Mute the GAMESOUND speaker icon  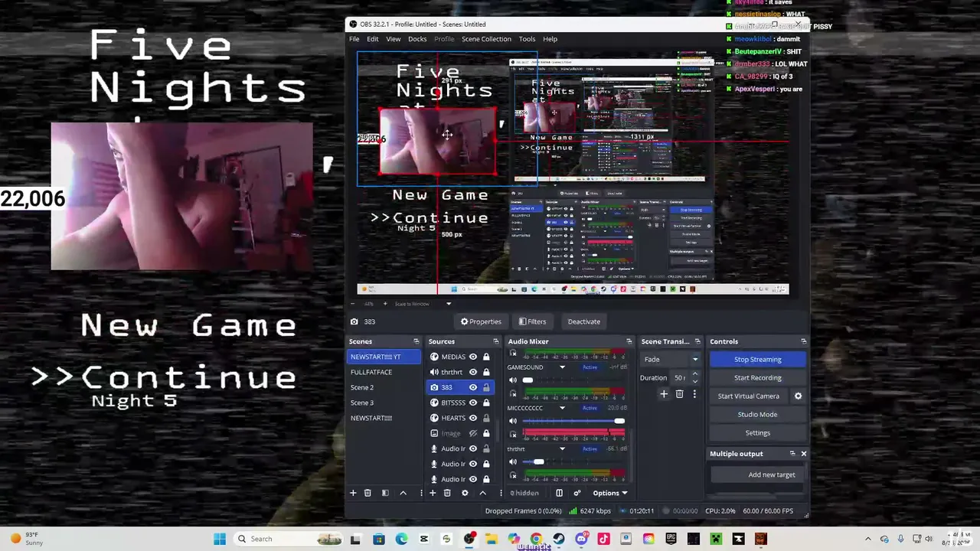pyautogui.click(x=513, y=380)
